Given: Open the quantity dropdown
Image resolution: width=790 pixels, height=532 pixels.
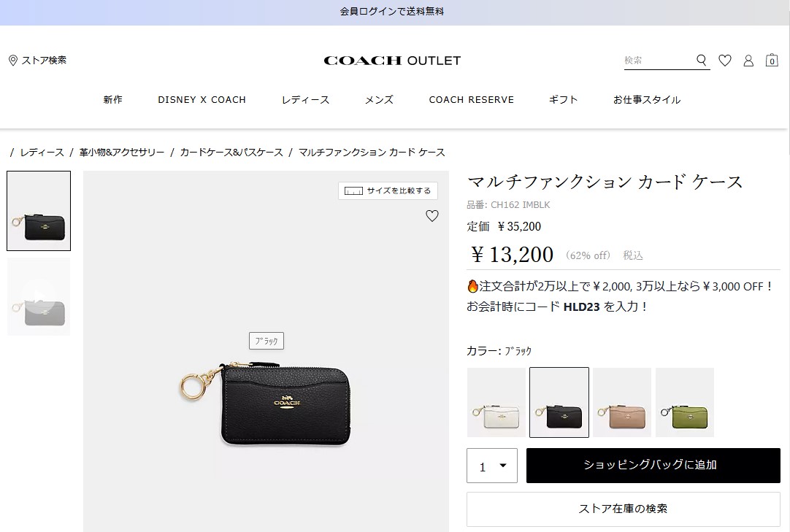Looking at the screenshot, I should pyautogui.click(x=491, y=466).
